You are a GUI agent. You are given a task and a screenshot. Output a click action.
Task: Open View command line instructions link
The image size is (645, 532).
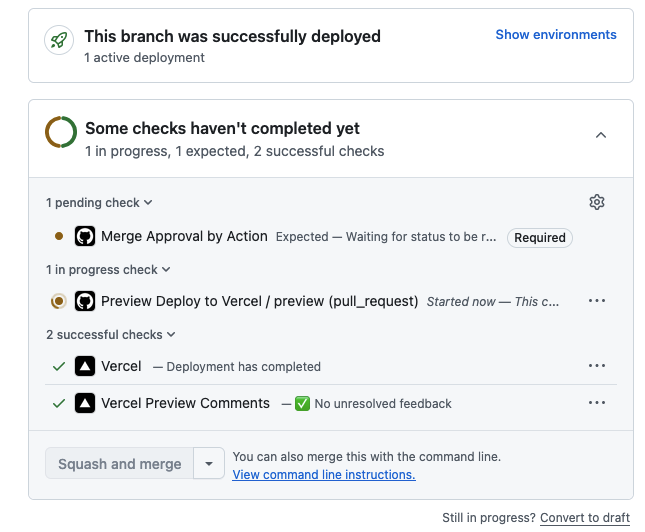click(x=324, y=475)
